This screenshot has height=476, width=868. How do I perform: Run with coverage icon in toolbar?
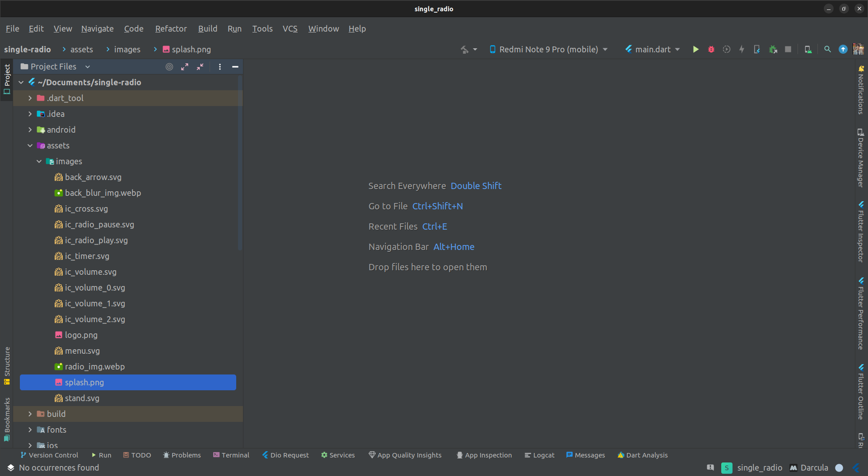pos(726,49)
